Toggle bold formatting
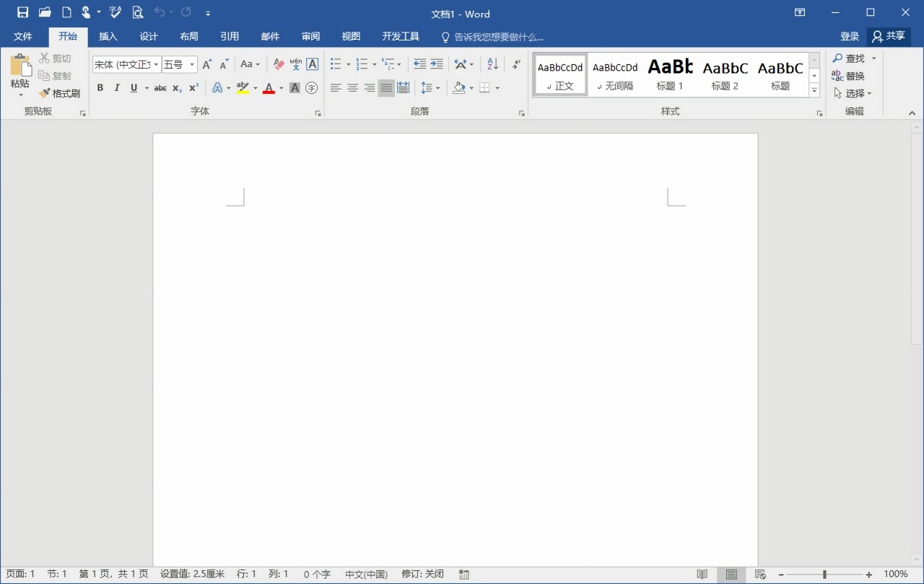 click(100, 88)
